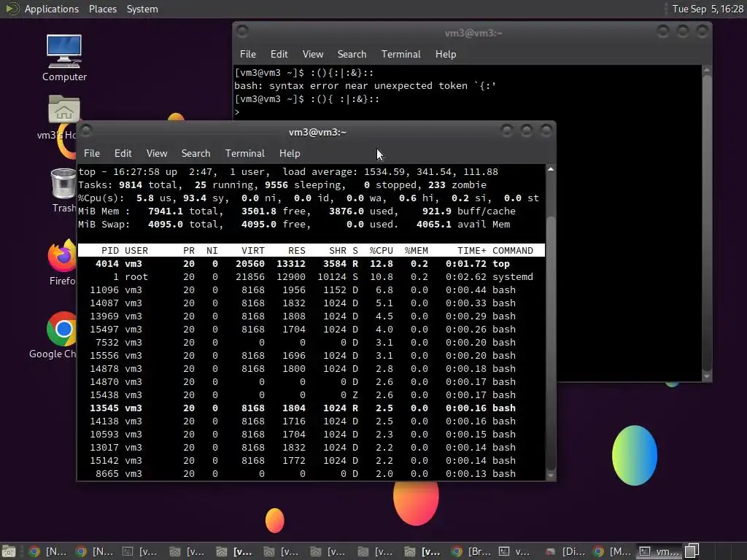Open the Places menu in top panel

click(x=102, y=9)
